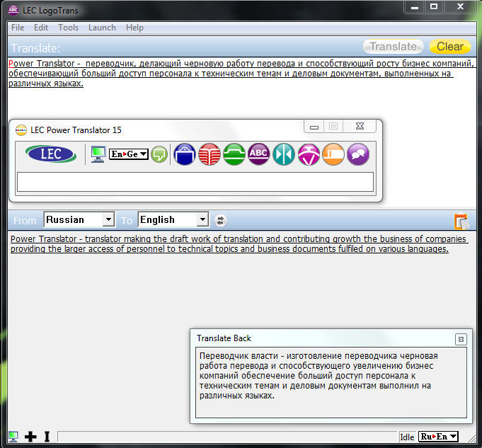
Task: Open the From language dropdown showing Russian
Action: tap(108, 220)
